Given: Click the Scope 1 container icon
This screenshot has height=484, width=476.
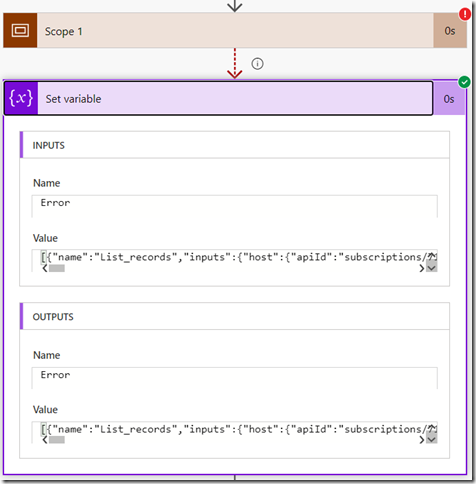Looking at the screenshot, I should tap(20, 31).
